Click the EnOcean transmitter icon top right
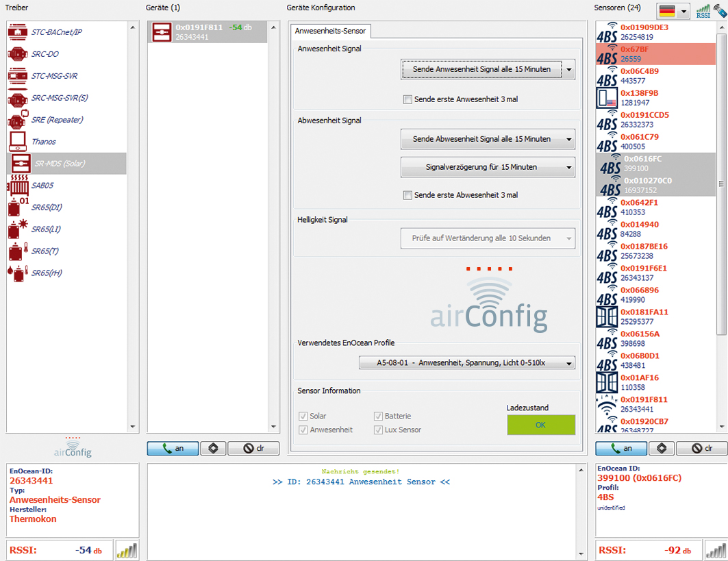Viewport: 728px width, 561px height. pos(718,10)
